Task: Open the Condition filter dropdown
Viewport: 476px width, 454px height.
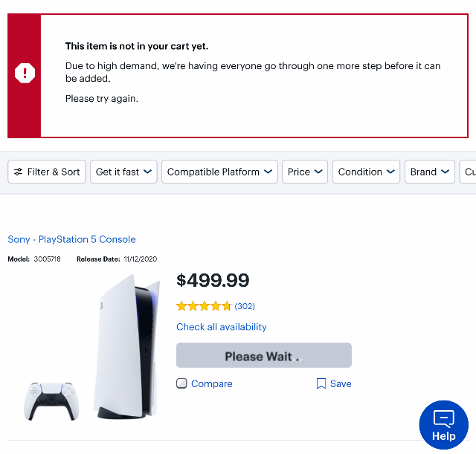Action: click(x=366, y=172)
